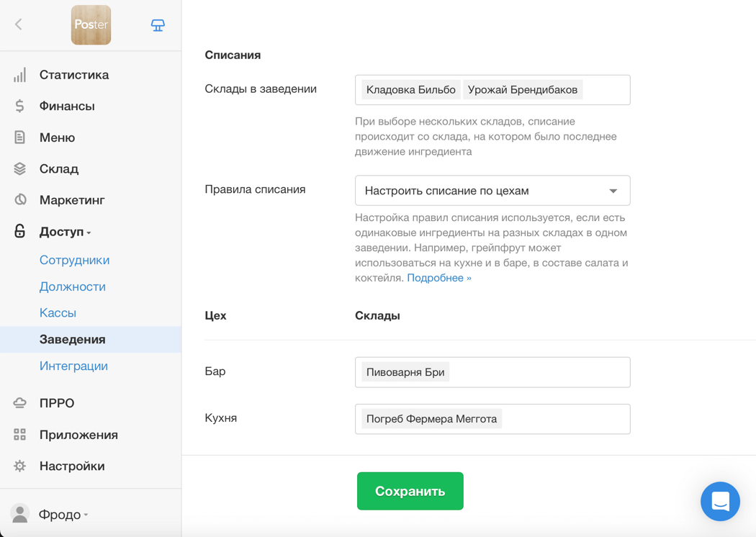Viewport: 756px width, 537px height.
Task: Open the chat support bubble
Action: pos(720,502)
